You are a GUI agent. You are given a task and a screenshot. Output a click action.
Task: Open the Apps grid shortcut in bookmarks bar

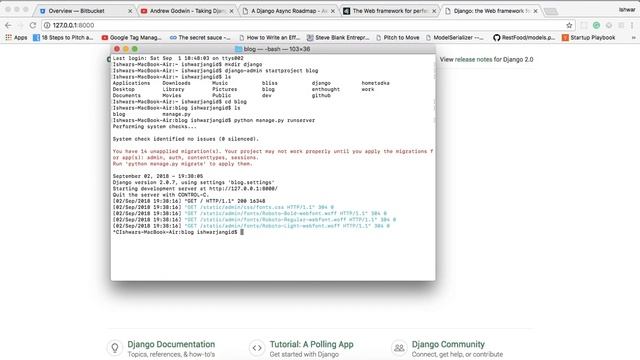(16, 38)
